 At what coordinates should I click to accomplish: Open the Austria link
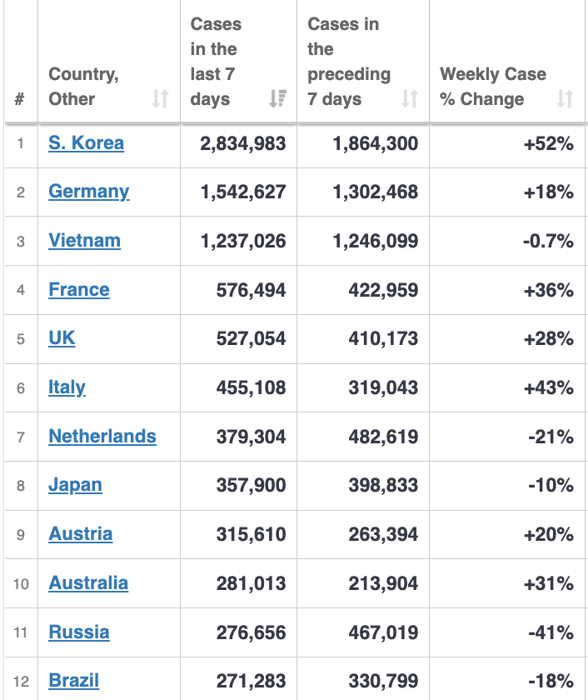80,534
